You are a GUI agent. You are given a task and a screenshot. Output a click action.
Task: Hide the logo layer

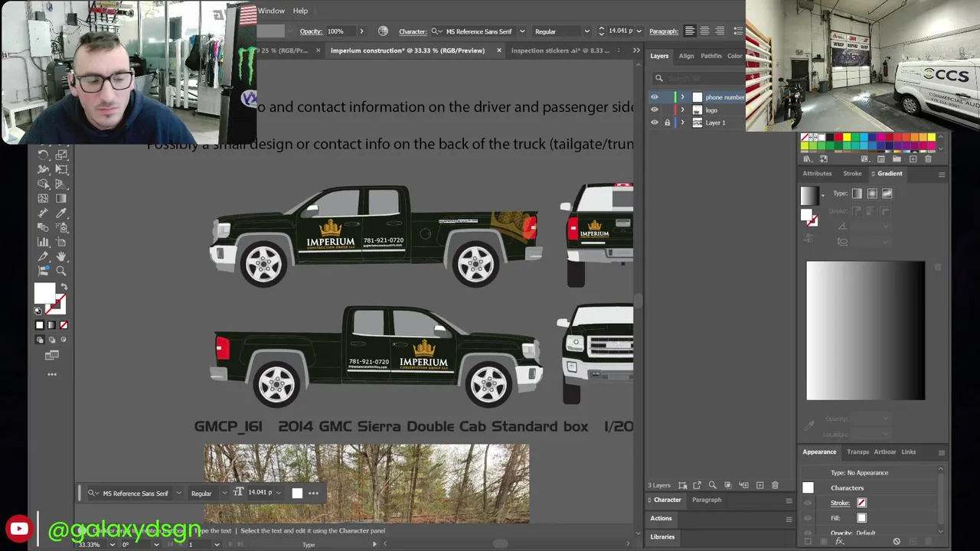(x=654, y=110)
